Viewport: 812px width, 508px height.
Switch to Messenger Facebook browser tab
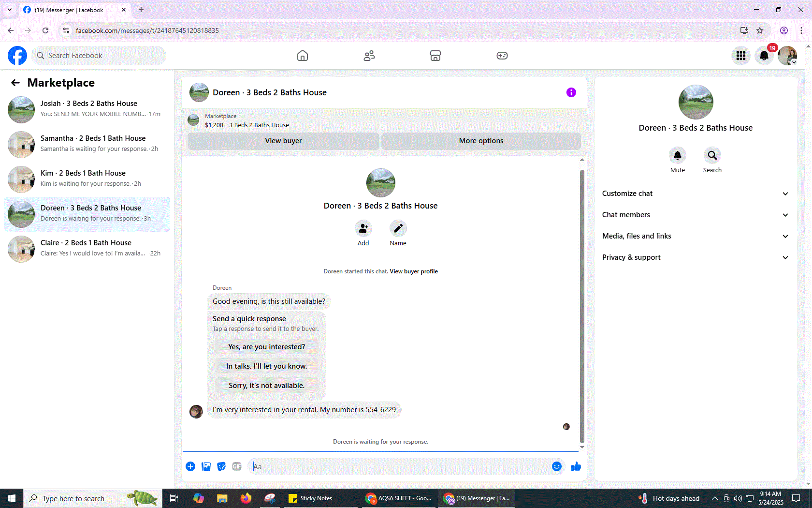(74, 10)
